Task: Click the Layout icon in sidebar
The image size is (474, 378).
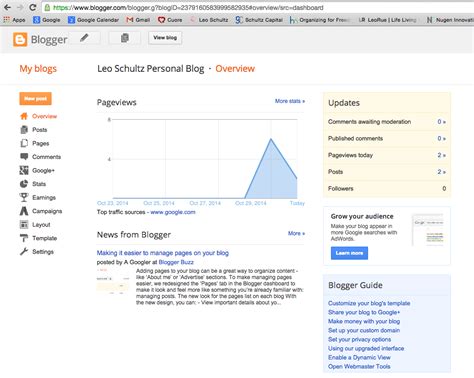Action: point(24,225)
